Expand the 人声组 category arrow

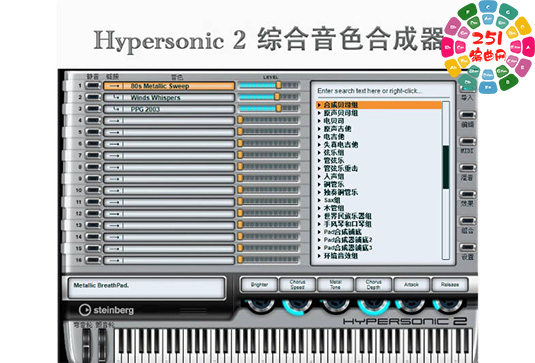(319, 176)
